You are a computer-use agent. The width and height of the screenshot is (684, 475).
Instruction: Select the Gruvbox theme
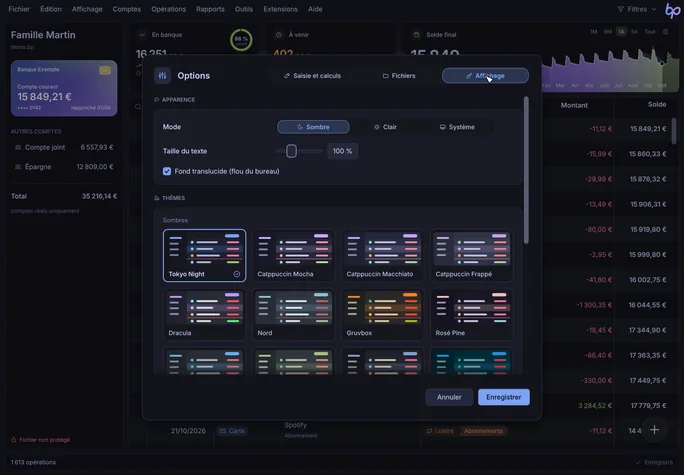tap(382, 314)
